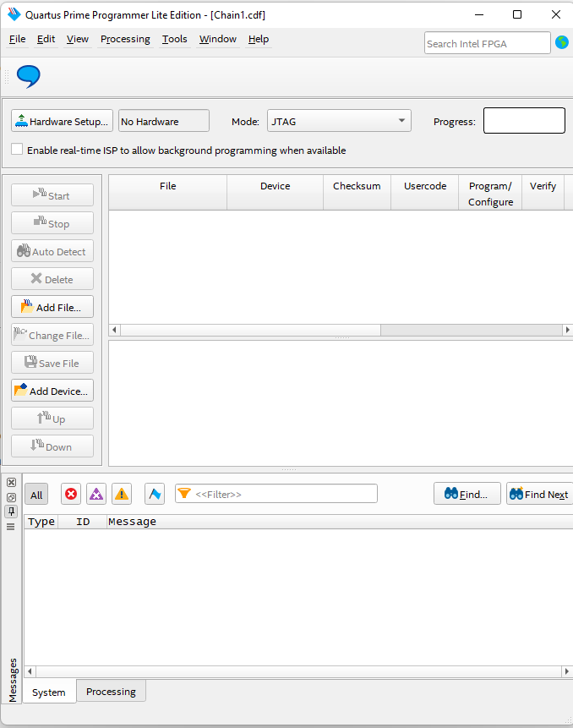The height and width of the screenshot is (728, 573).
Task: Show All messages
Action: (x=36, y=495)
